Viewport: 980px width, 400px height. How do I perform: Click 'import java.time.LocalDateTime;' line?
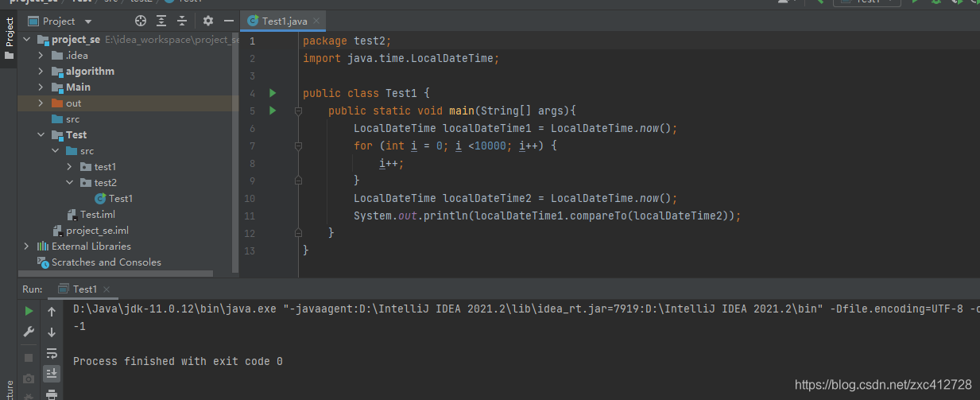401,58
